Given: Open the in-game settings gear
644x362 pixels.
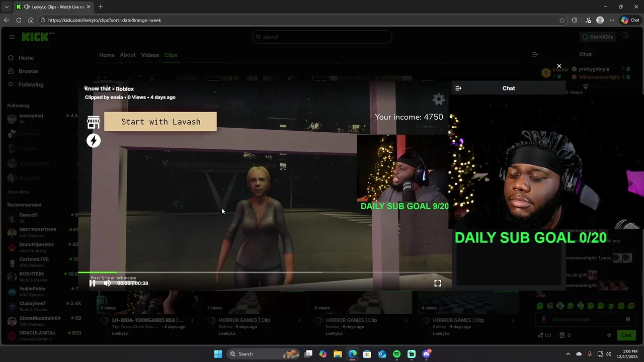Looking at the screenshot, I should [x=439, y=99].
